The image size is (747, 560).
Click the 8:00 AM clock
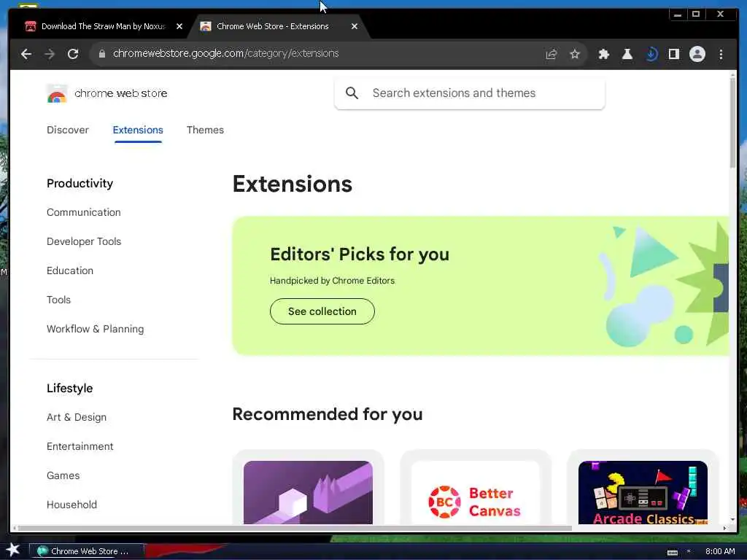tap(720, 551)
